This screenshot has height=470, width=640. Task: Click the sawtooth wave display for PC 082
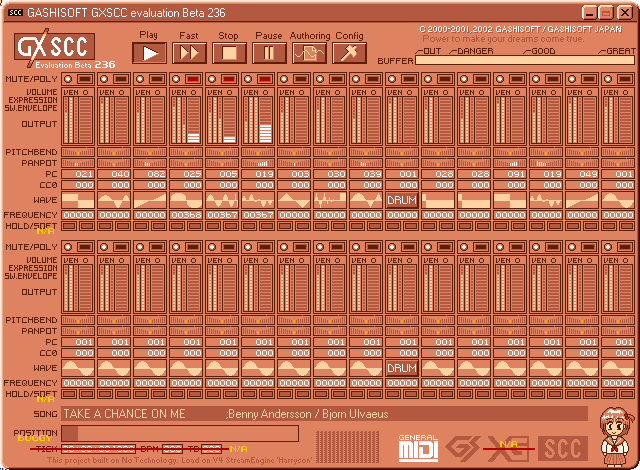(150, 200)
